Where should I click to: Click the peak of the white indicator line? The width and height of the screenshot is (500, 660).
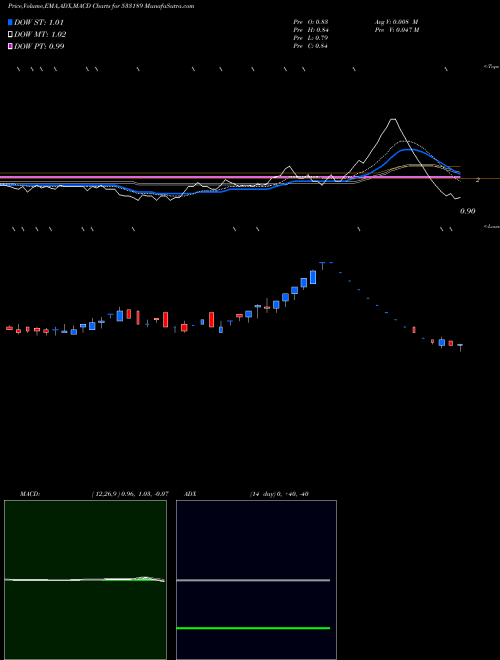pos(393,120)
